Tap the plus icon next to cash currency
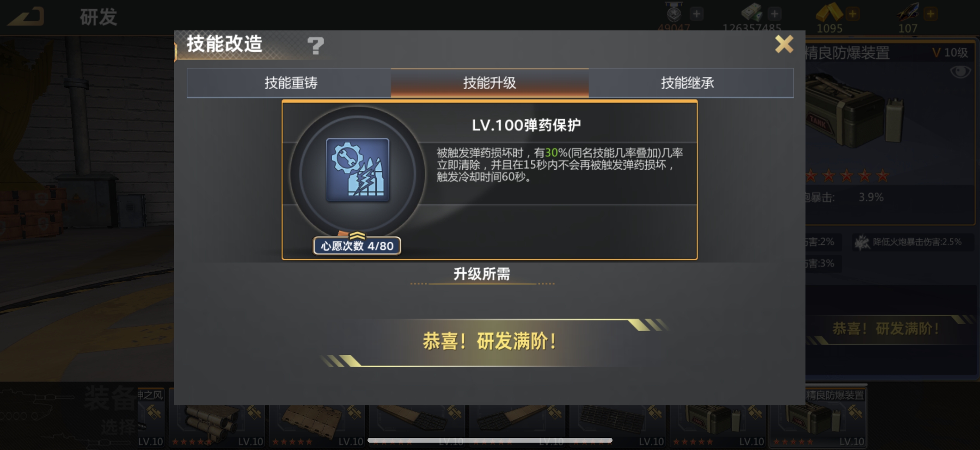 (774, 14)
